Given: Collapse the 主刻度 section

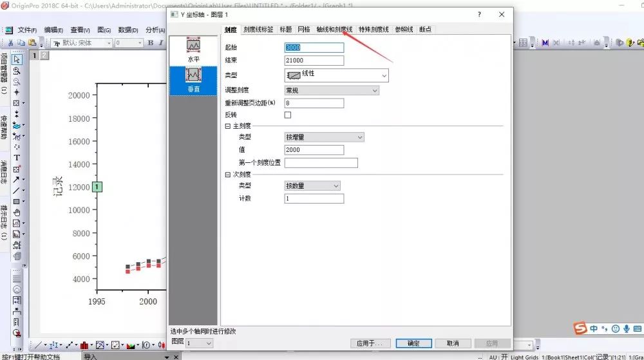Looking at the screenshot, I should 227,126.
